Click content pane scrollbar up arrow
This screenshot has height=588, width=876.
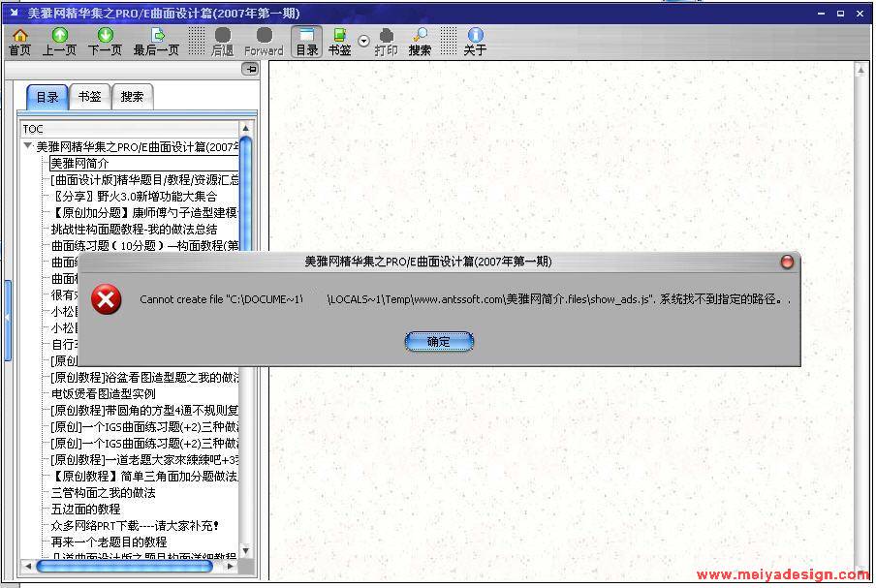860,71
